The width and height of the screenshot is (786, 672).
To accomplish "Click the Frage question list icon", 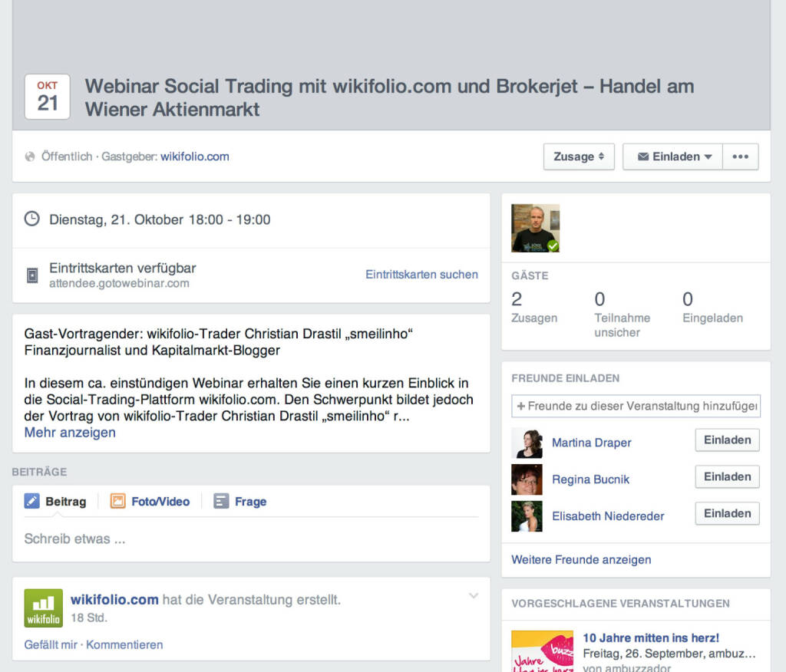I will pyautogui.click(x=221, y=502).
